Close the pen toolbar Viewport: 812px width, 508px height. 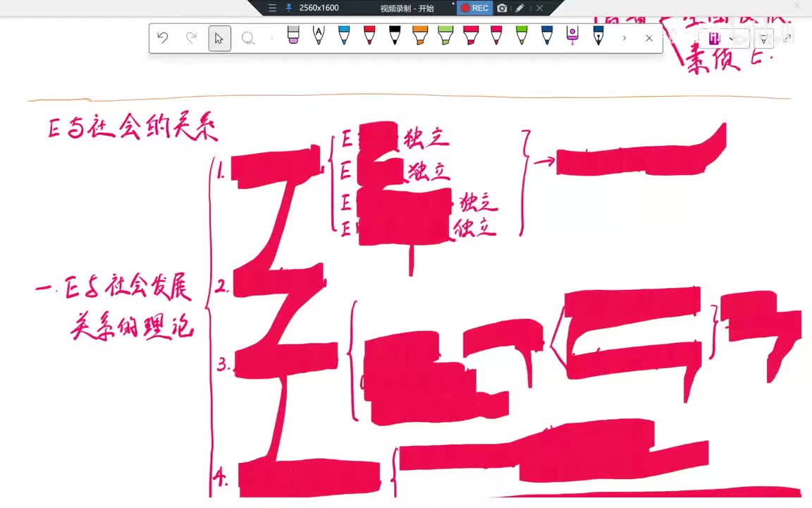click(649, 38)
